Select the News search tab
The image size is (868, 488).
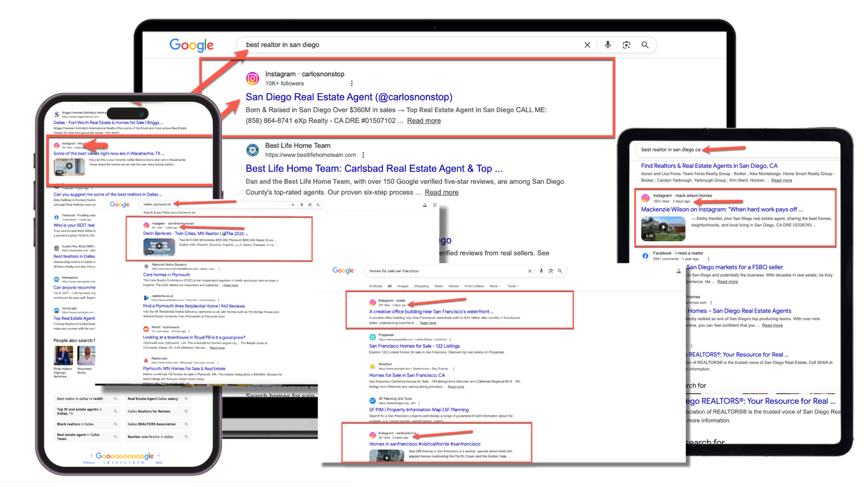coord(438,286)
